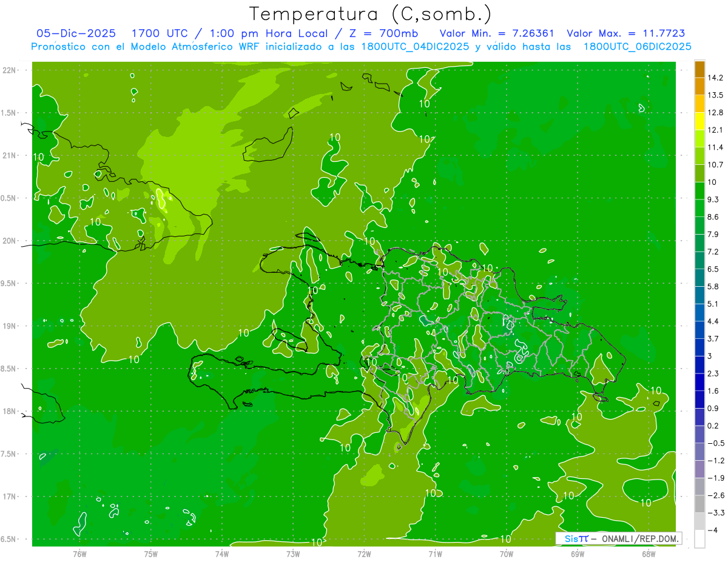Viewport: 728px width, 562px height.
Task: Click the chart title "Temperatura (C,somb.)"
Action: pos(371,14)
